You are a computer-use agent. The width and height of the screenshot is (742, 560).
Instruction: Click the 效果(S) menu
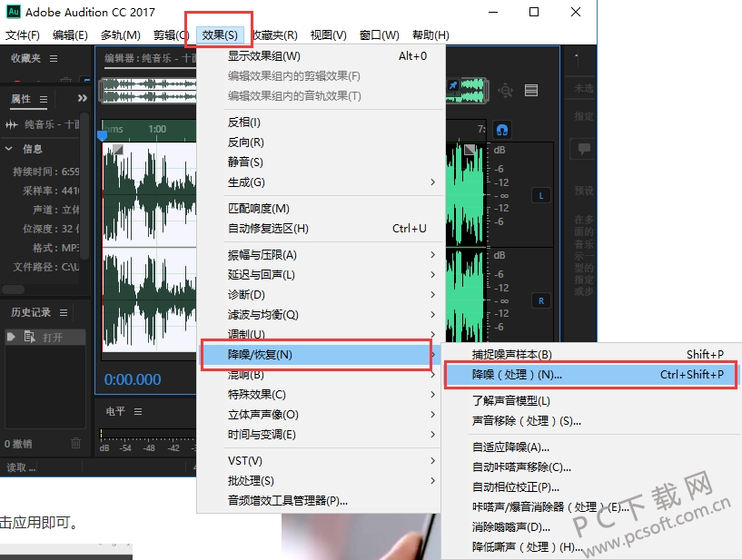point(220,35)
